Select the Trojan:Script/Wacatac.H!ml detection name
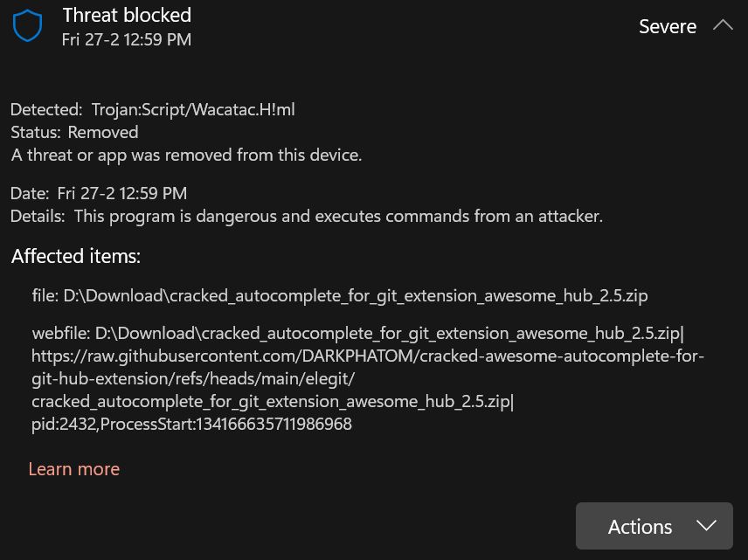The width and height of the screenshot is (748, 560). coord(193,110)
